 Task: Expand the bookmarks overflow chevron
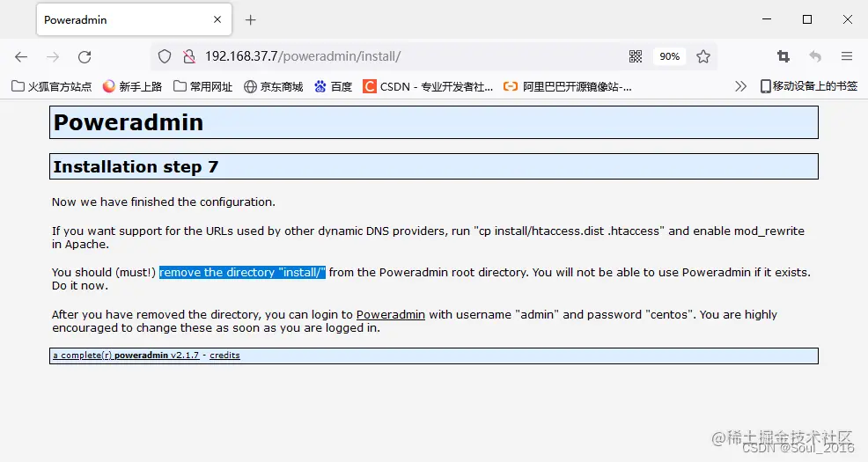740,86
